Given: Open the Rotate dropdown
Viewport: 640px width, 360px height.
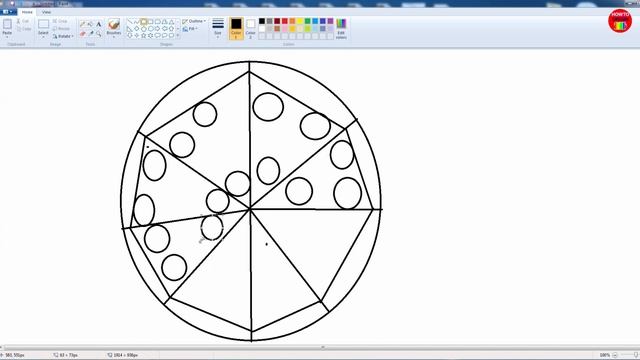Looking at the screenshot, I should (x=63, y=36).
